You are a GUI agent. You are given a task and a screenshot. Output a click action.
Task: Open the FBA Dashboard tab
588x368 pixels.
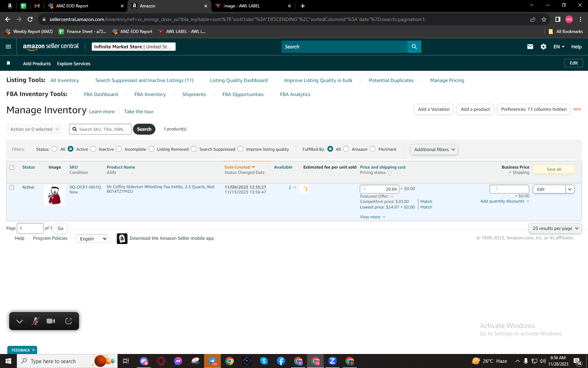pos(101,94)
